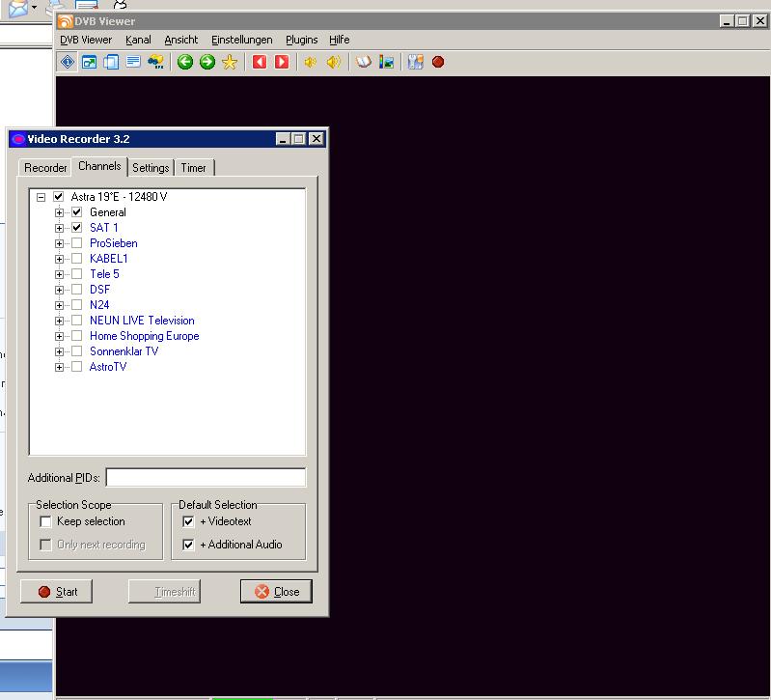
Task: Select the Sonnenklar TV tree label
Action: 124,351
